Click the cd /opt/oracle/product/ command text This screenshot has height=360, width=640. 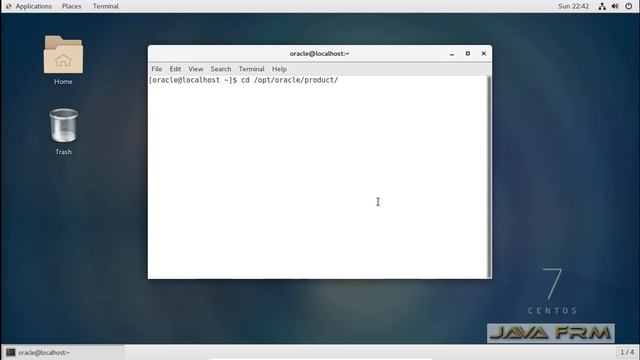pyautogui.click(x=290, y=80)
